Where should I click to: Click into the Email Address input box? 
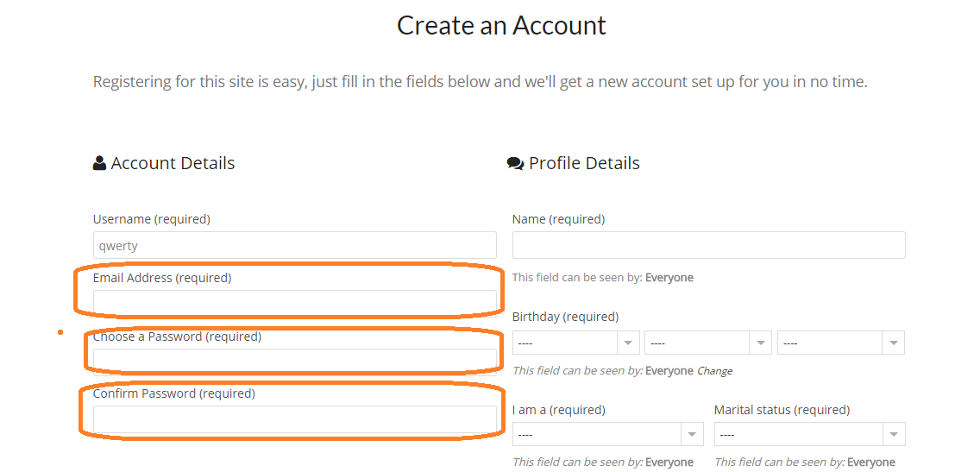coord(294,302)
